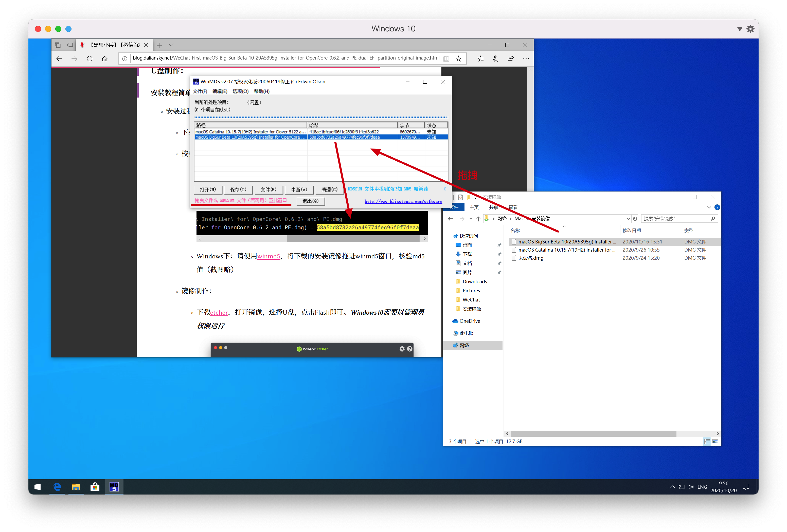
Task: Open the WinMD5 file dialog with 打开(M)
Action: [208, 189]
